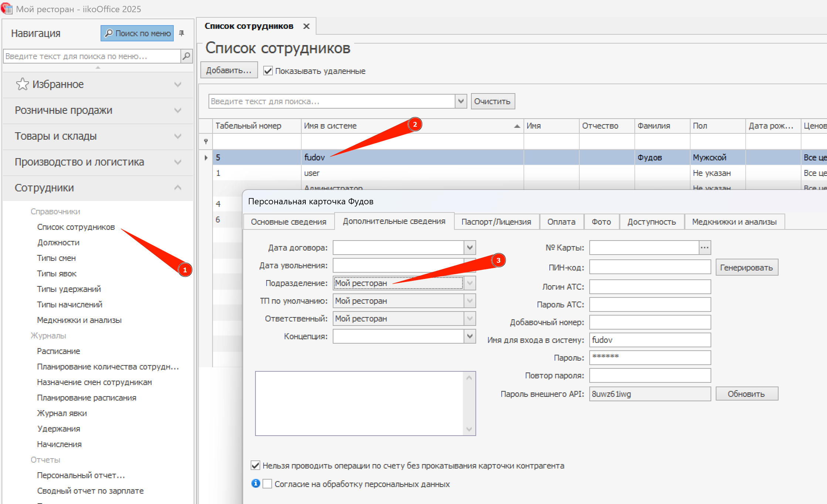The height and width of the screenshot is (504, 827).
Task: Uncheck the counterparty card swipe requirement checkbox
Action: 255,465
